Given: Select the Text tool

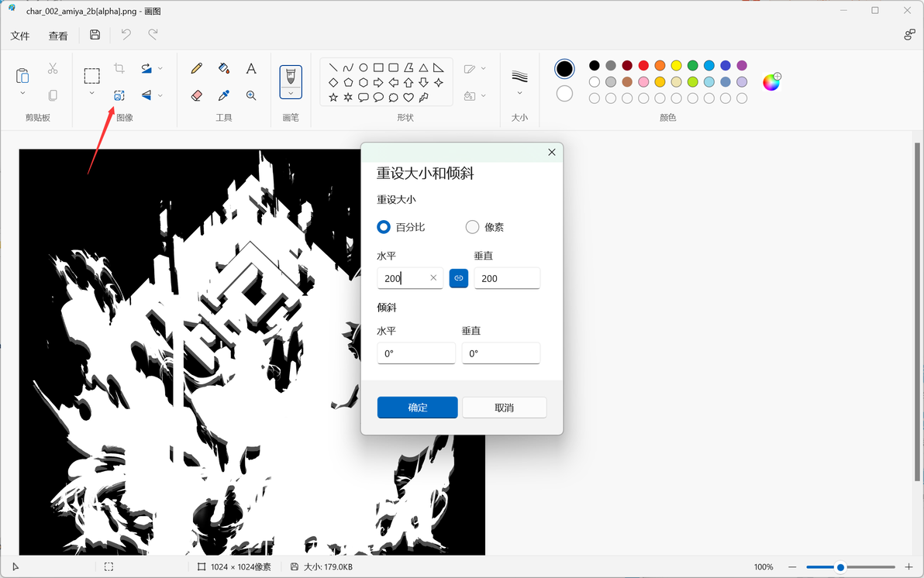Looking at the screenshot, I should pos(251,68).
